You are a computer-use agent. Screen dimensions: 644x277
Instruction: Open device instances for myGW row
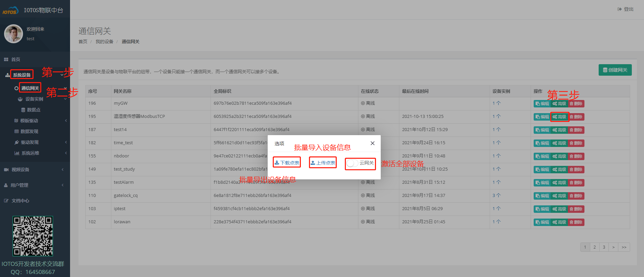tap(496, 103)
